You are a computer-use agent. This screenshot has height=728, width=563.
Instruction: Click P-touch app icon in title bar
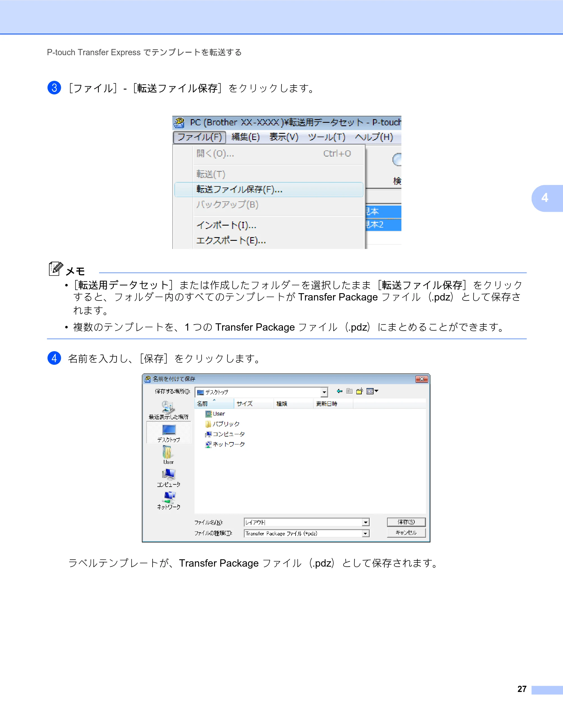pyautogui.click(x=180, y=123)
